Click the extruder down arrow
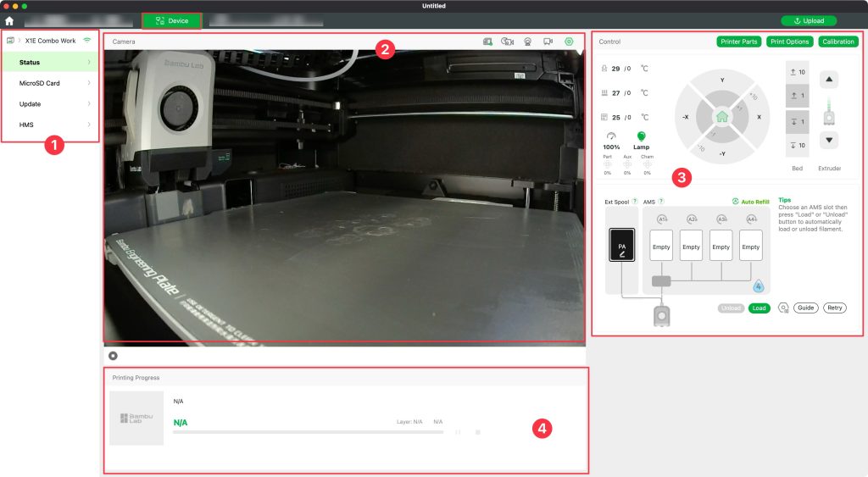 tap(830, 140)
